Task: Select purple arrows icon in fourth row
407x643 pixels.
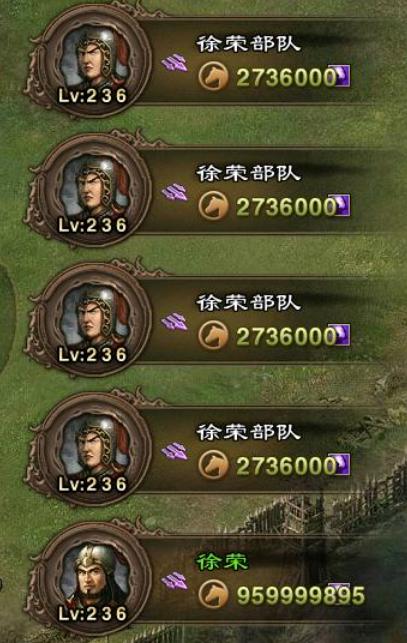Action: point(174,452)
